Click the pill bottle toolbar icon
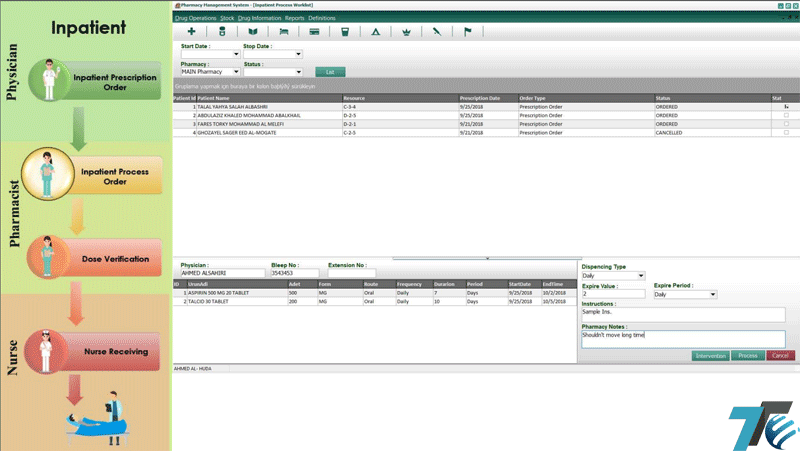 coord(222,32)
